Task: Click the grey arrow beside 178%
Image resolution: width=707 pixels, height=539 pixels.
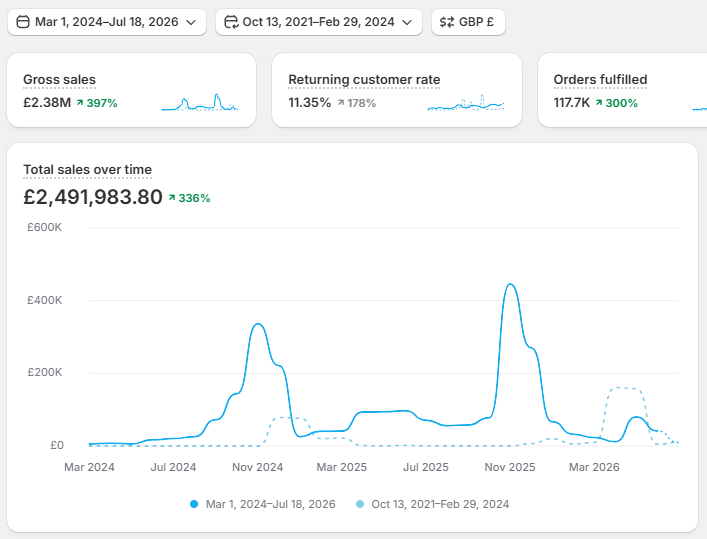Action: [x=341, y=103]
